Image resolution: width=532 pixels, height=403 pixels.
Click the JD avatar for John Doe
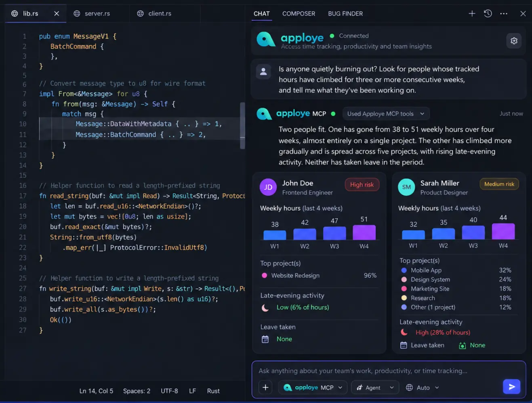click(268, 187)
